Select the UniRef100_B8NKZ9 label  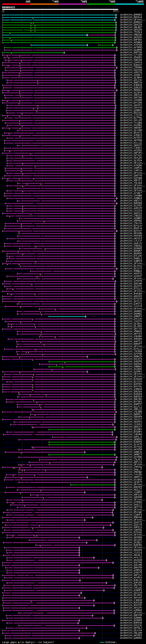(131, 357)
